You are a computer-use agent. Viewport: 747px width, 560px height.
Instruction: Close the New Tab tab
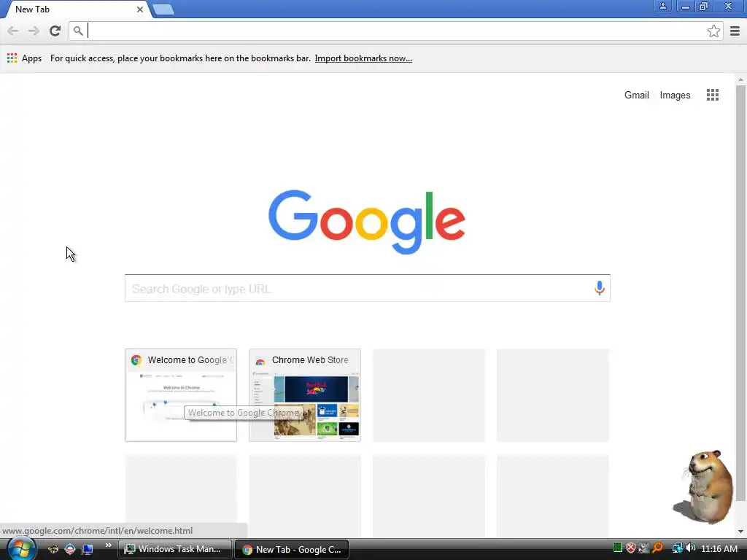click(x=139, y=9)
